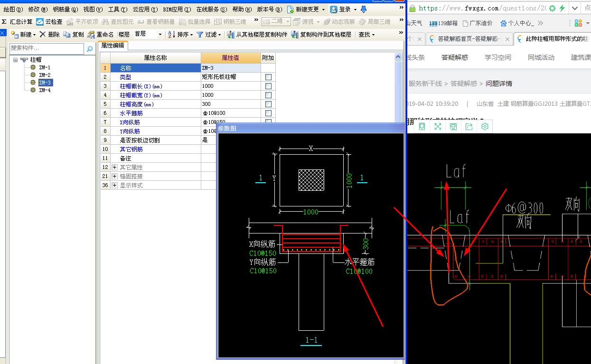This screenshot has width=591, height=364.
Task: Click the 搜索构件 search input field
Action: point(47,48)
